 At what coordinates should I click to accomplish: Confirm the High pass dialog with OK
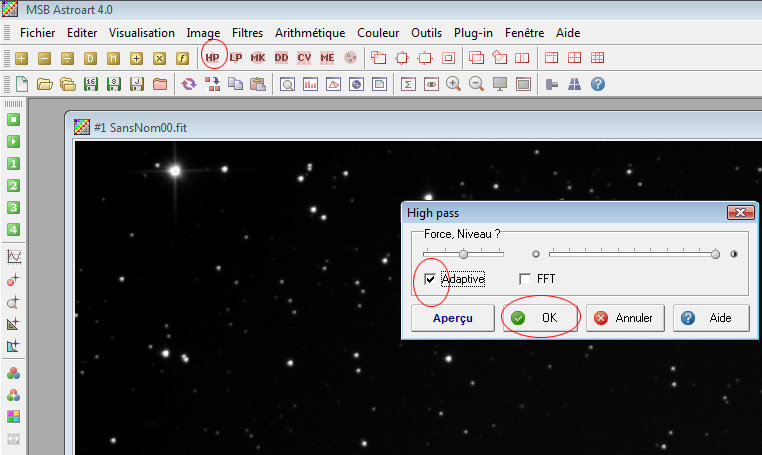pos(540,318)
